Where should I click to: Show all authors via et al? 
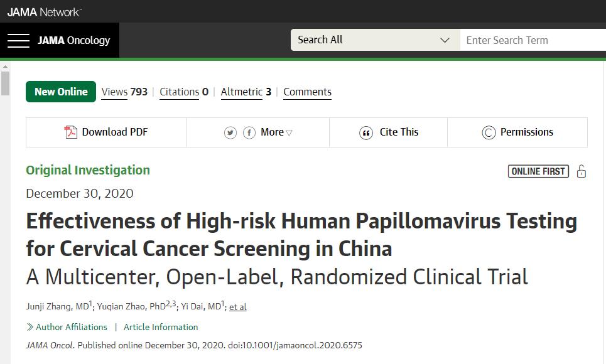(x=237, y=307)
